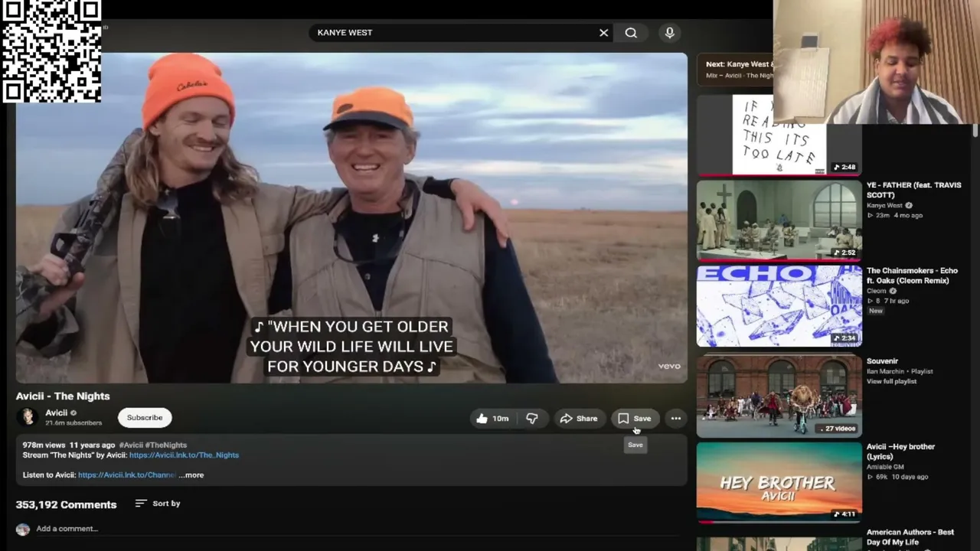Screen dimensions: 980x551
Task: Click the verified badge next to Kanye West
Action: [x=909, y=206]
